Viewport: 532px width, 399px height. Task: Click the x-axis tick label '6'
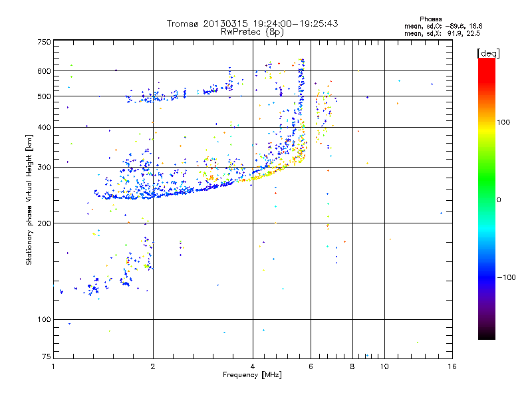click(311, 366)
